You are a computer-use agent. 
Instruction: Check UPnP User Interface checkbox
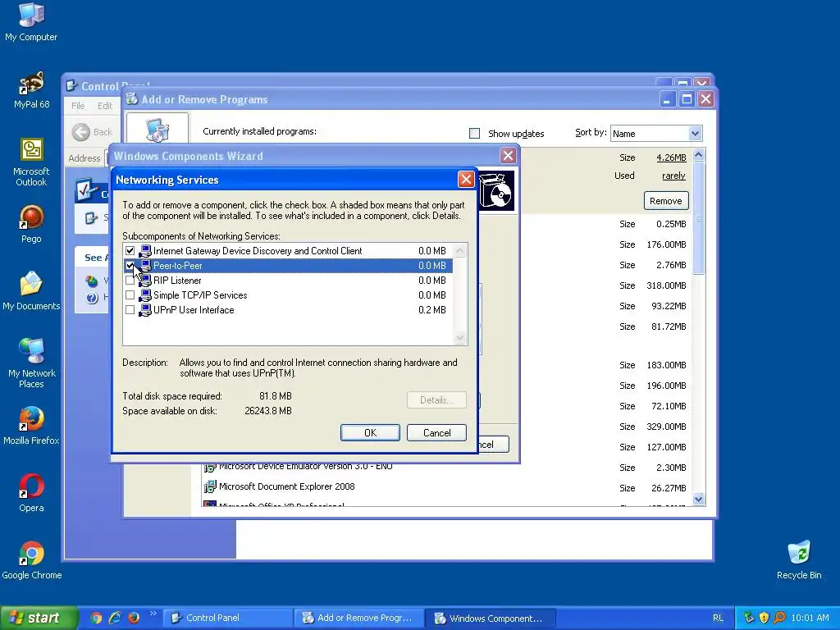[130, 309]
